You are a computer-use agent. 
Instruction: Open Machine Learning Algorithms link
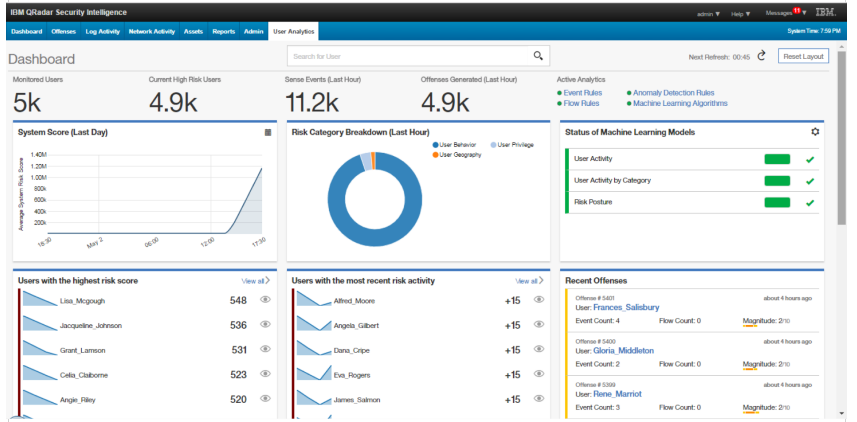(680, 103)
